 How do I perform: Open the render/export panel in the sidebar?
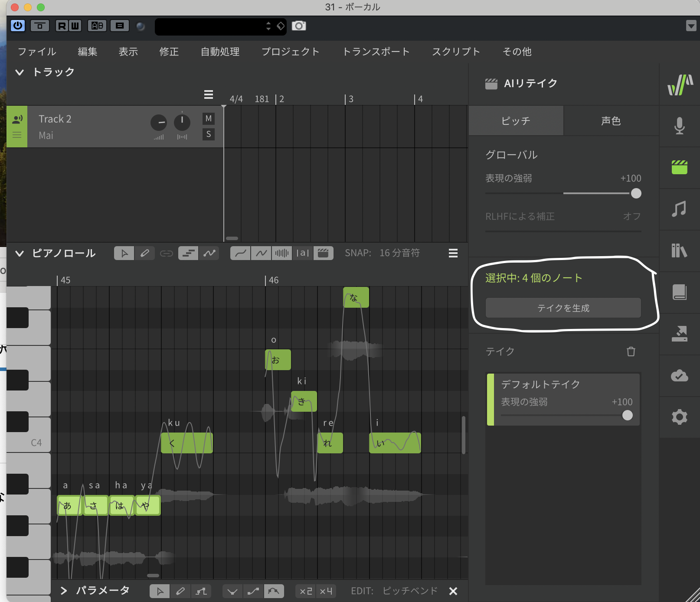click(679, 334)
